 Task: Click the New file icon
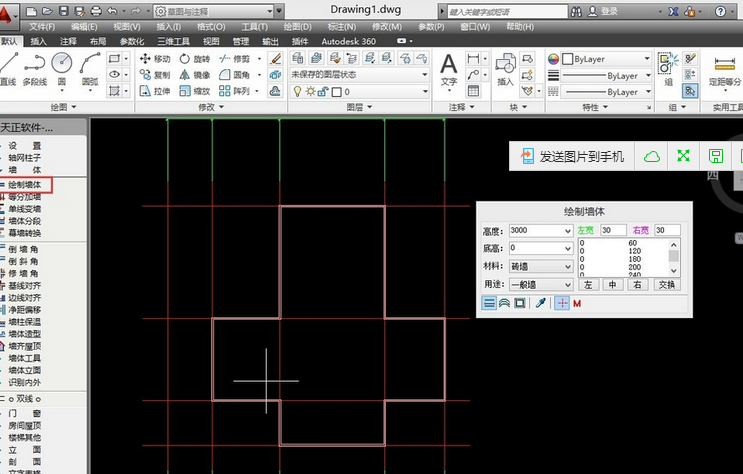point(31,11)
